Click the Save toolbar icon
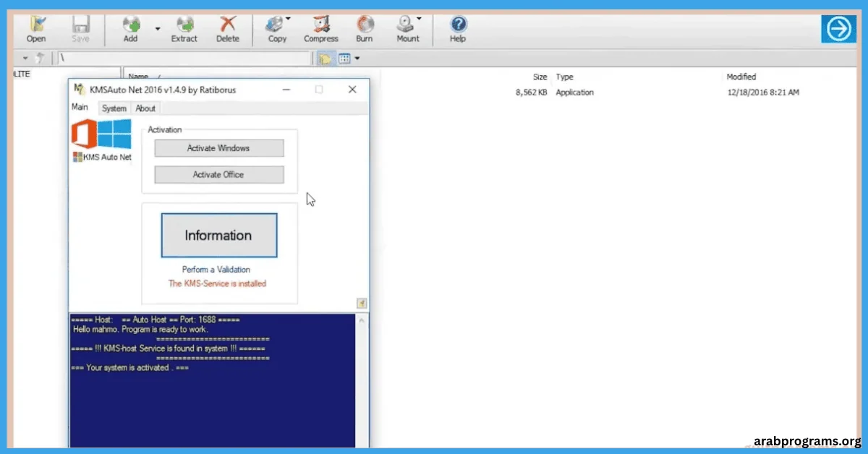868x454 pixels. click(x=80, y=30)
